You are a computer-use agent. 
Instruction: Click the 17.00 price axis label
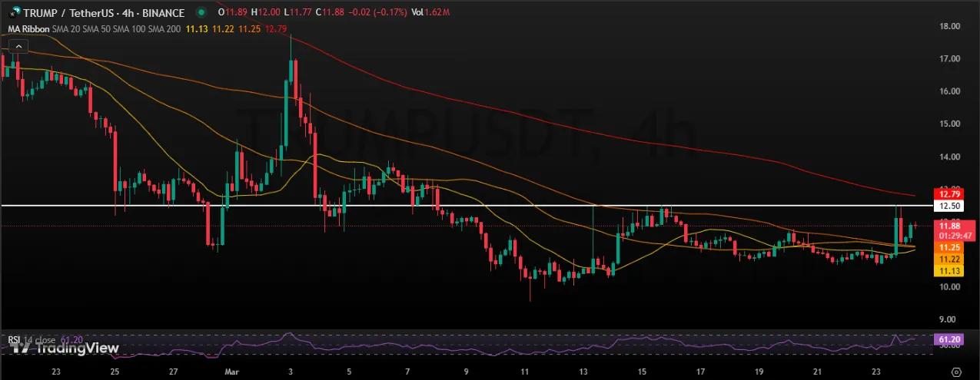950,58
